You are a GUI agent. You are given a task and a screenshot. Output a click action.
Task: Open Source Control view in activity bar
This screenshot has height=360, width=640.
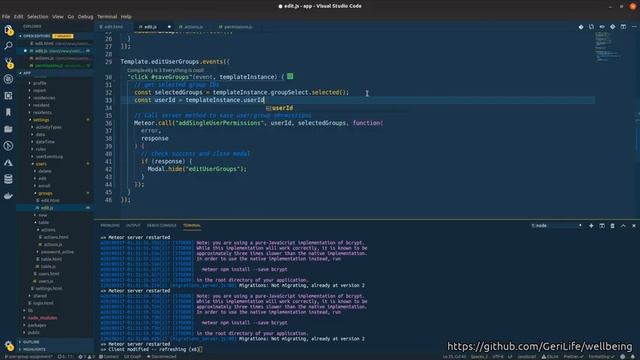point(8,62)
